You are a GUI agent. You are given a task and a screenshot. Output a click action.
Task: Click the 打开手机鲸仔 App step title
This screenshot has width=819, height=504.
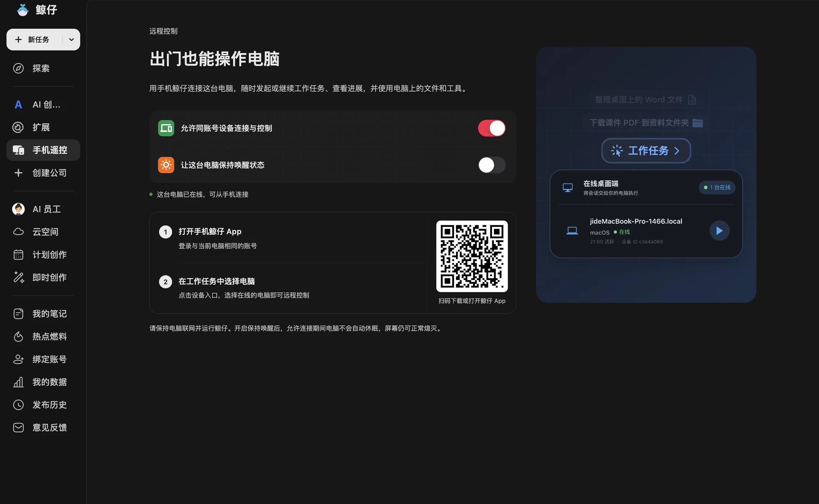[210, 232]
